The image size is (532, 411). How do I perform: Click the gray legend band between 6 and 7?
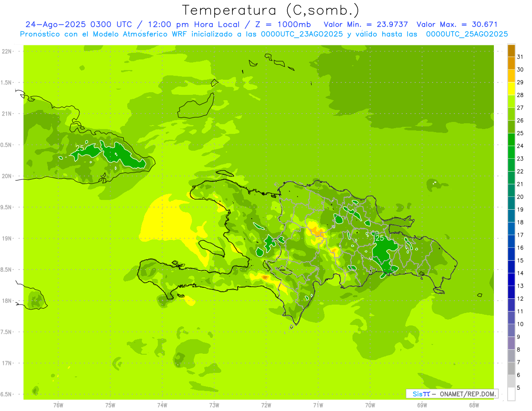(511, 369)
